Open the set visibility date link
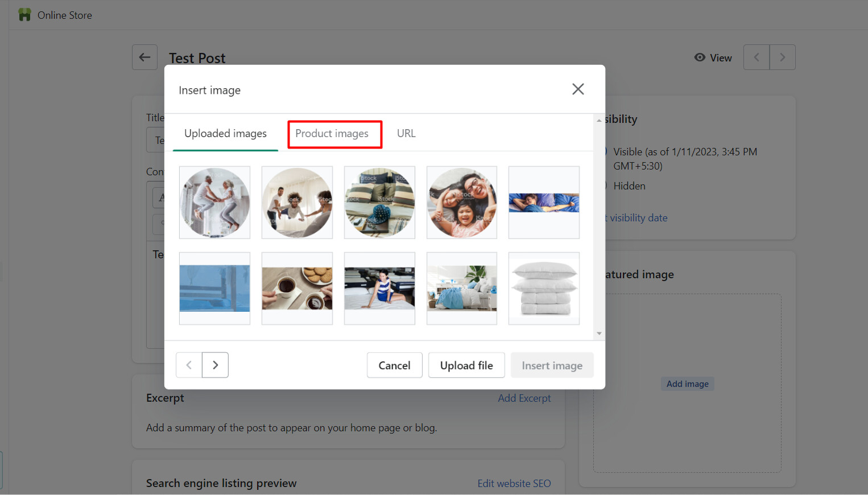Screen dimensions: 868x495 click(x=636, y=218)
